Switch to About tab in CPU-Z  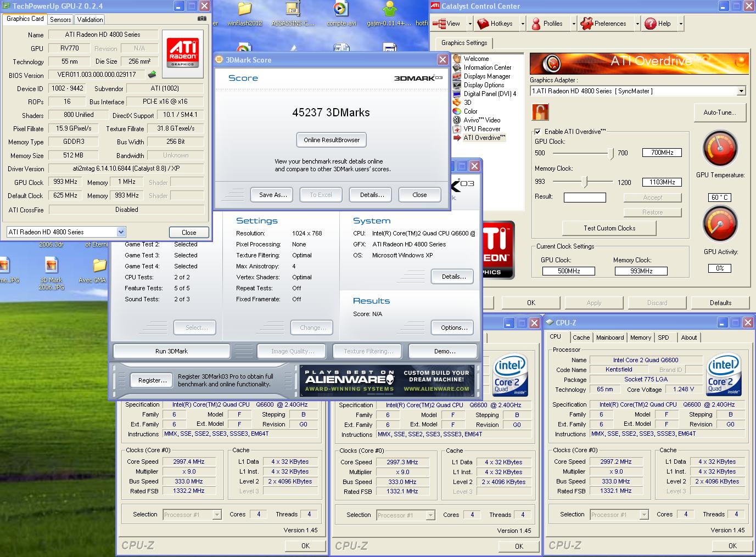(x=688, y=337)
